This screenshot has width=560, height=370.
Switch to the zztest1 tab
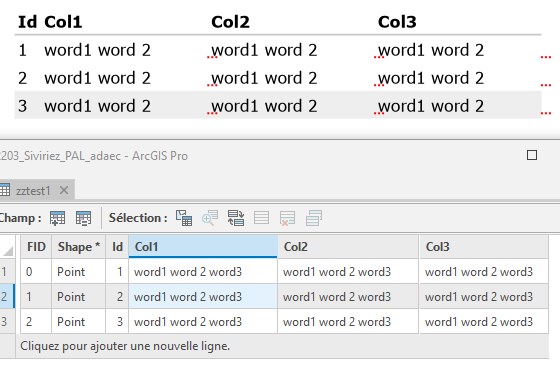pyautogui.click(x=33, y=190)
